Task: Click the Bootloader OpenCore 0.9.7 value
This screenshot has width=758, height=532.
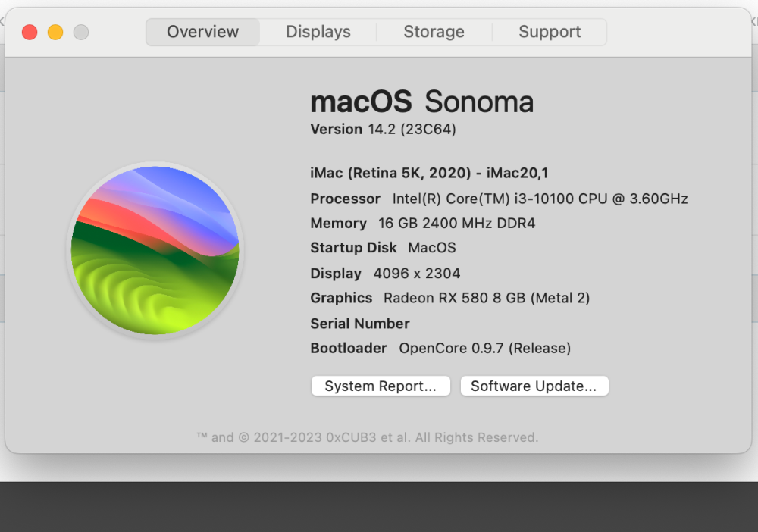Action: [x=485, y=349]
